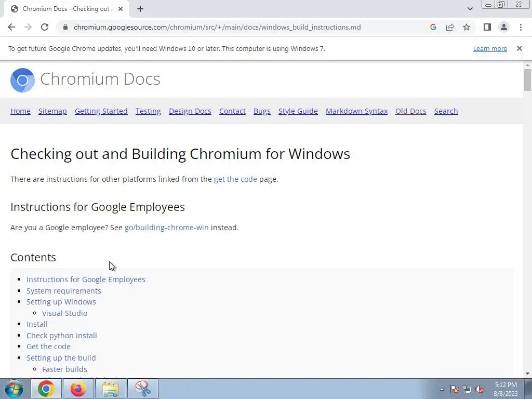Open the Old Docs nav link
The height and width of the screenshot is (399, 532).
click(x=411, y=111)
